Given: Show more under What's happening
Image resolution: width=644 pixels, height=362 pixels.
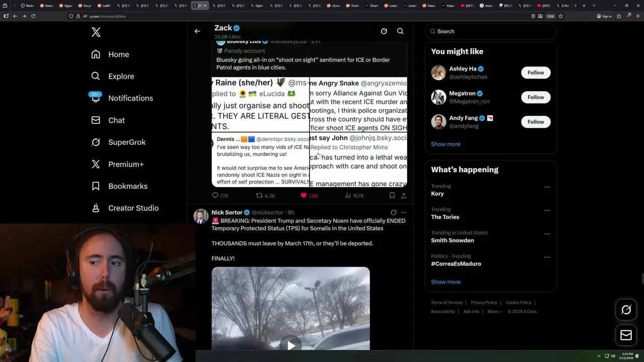Looking at the screenshot, I should pos(446,282).
